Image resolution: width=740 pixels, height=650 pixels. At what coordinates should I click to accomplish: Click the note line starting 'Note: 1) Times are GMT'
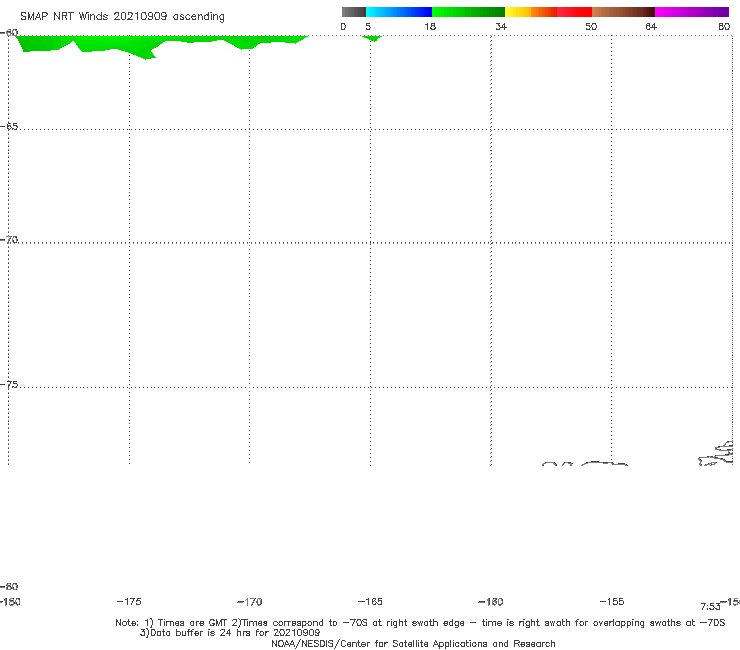tap(420, 623)
